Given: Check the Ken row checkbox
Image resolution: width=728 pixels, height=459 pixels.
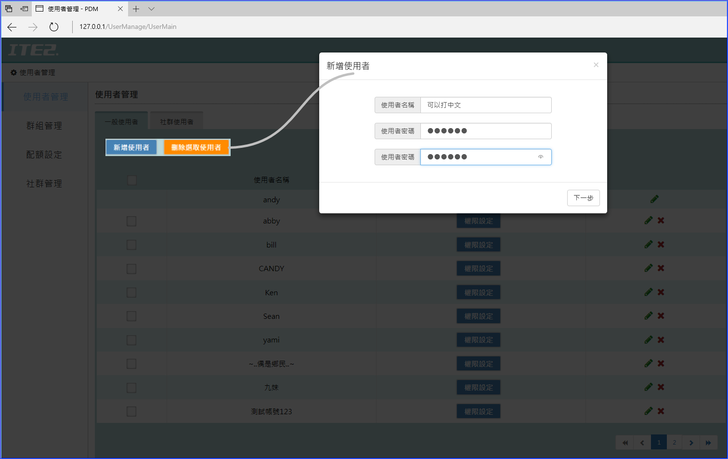Looking at the screenshot, I should pos(131,292).
